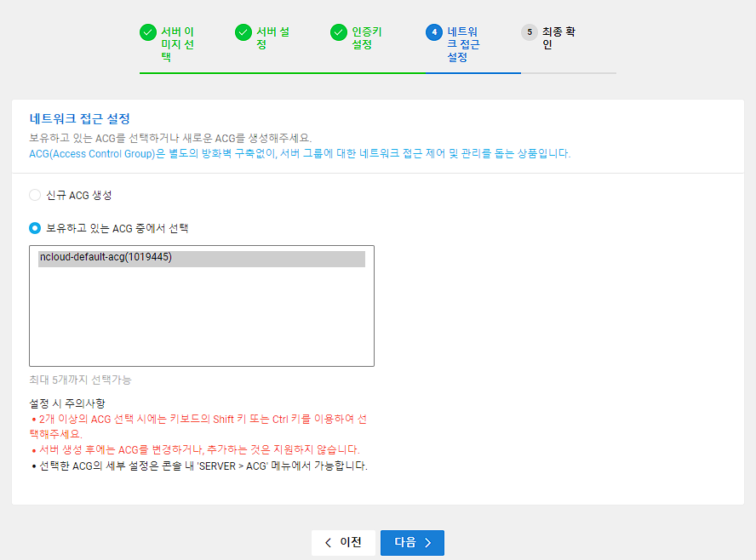The height and width of the screenshot is (560, 756).
Task: Click the green checkmark for 서버 이미지 선택 step
Action: 147,33
